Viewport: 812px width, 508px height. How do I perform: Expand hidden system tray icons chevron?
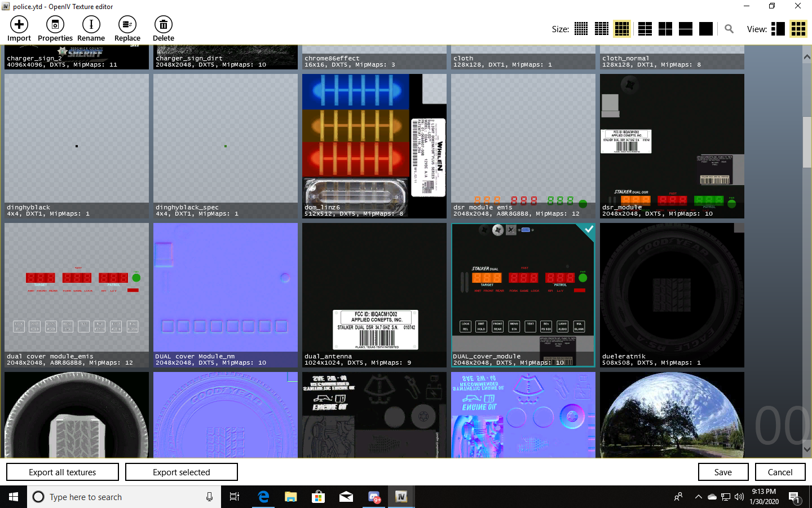(x=698, y=497)
